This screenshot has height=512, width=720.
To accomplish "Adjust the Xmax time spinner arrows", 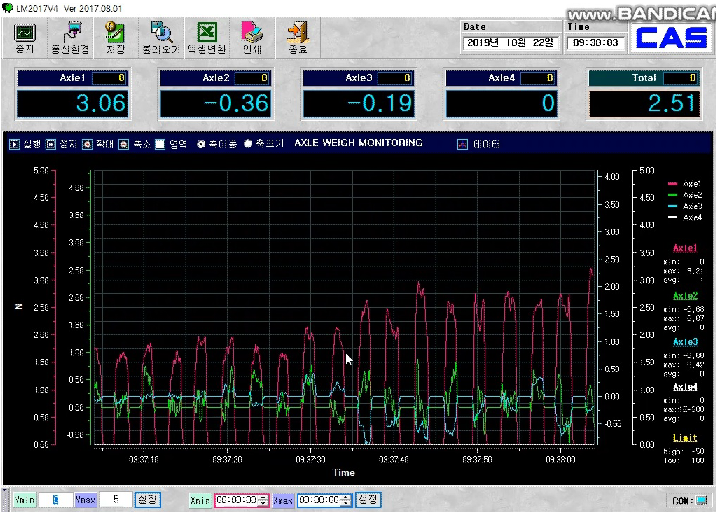I will click(347, 500).
